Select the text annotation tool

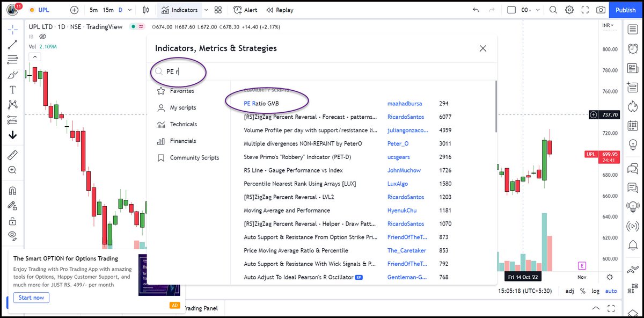pos(12,90)
